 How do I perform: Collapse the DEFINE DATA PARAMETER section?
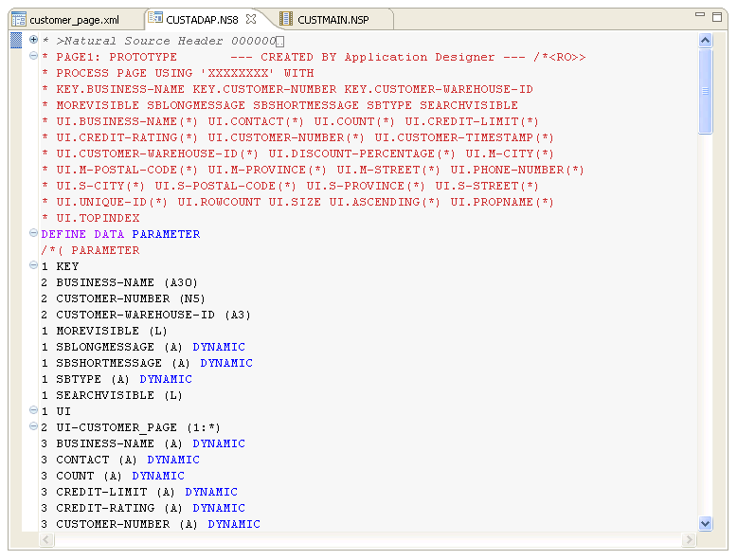[x=34, y=233]
